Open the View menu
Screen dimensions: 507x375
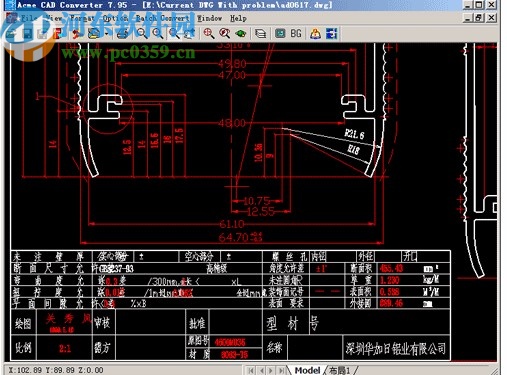[x=53, y=18]
